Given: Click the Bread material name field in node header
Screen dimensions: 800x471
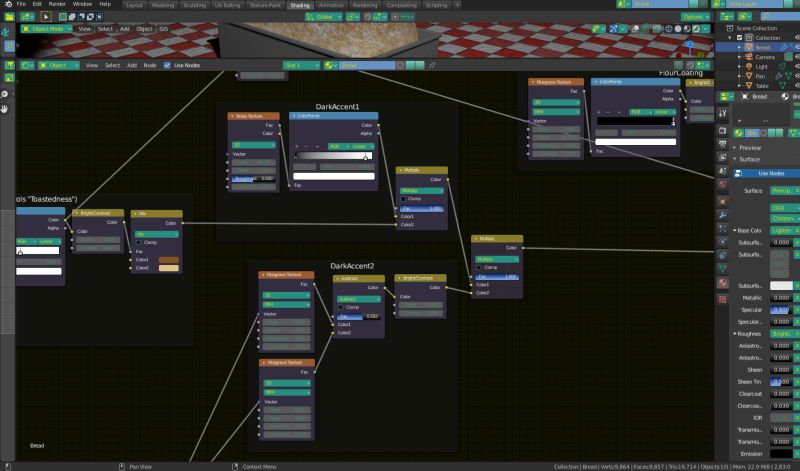Looking at the screenshot, I should click(367, 65).
